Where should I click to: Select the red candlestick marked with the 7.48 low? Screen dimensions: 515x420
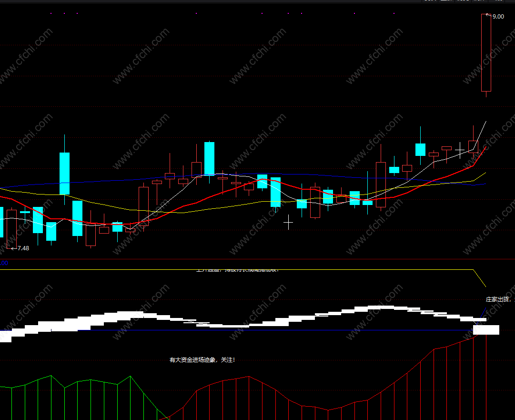(11, 229)
